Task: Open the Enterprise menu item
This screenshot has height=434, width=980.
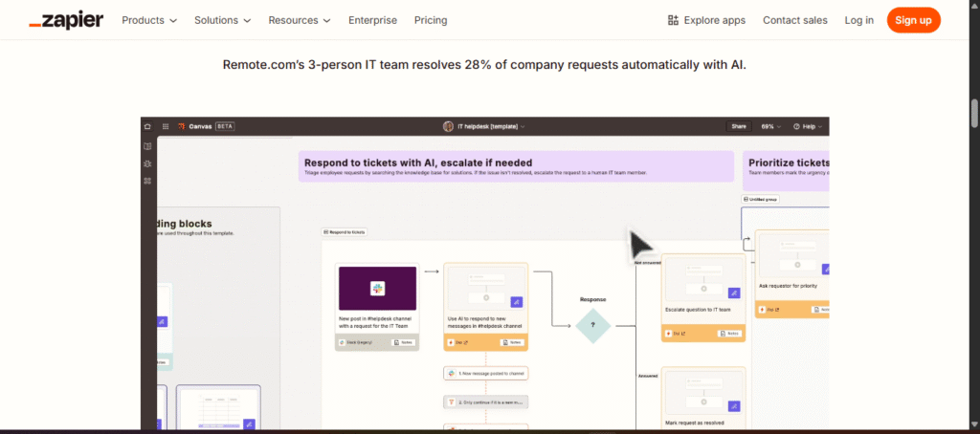Action: (372, 20)
